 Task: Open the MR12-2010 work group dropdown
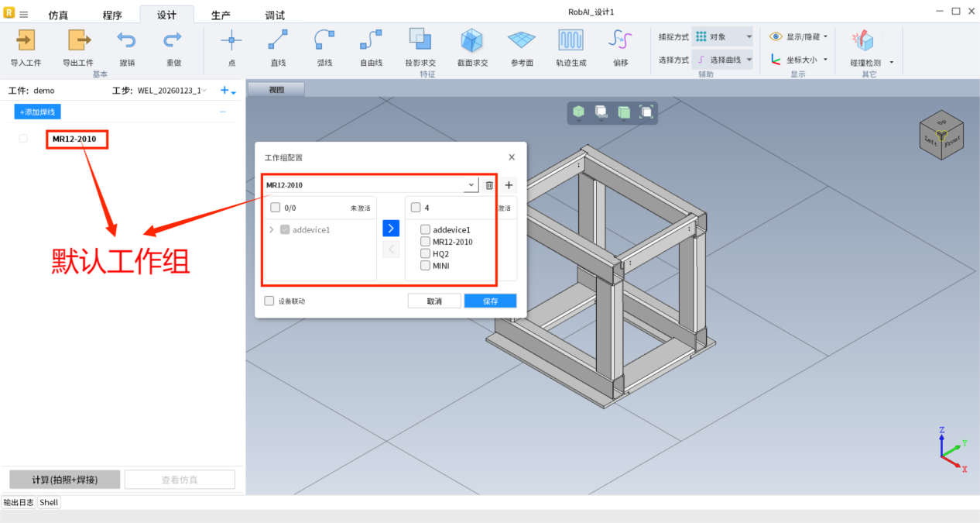(x=471, y=185)
